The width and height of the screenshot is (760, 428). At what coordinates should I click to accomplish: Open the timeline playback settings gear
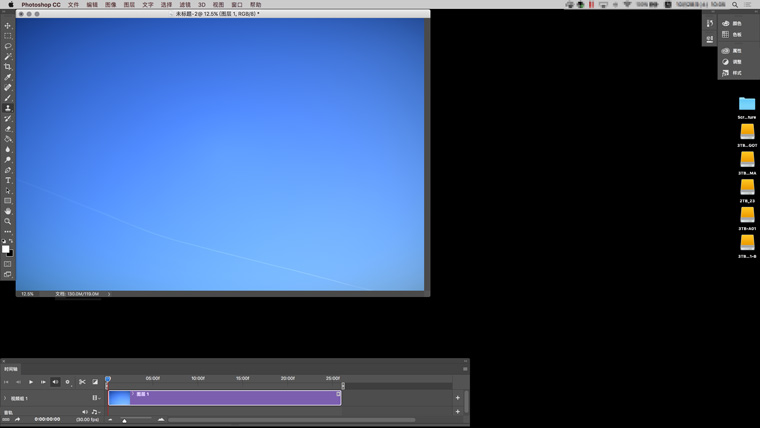coord(68,382)
